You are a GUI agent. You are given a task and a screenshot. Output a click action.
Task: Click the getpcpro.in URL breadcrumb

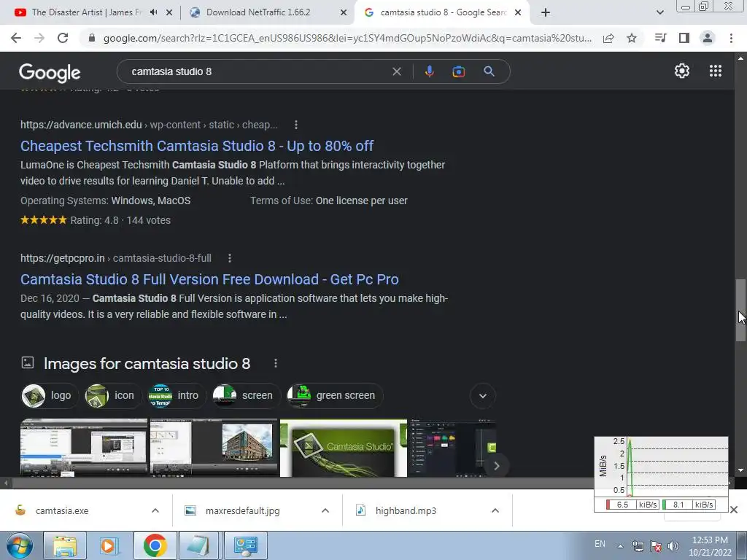coord(116,258)
